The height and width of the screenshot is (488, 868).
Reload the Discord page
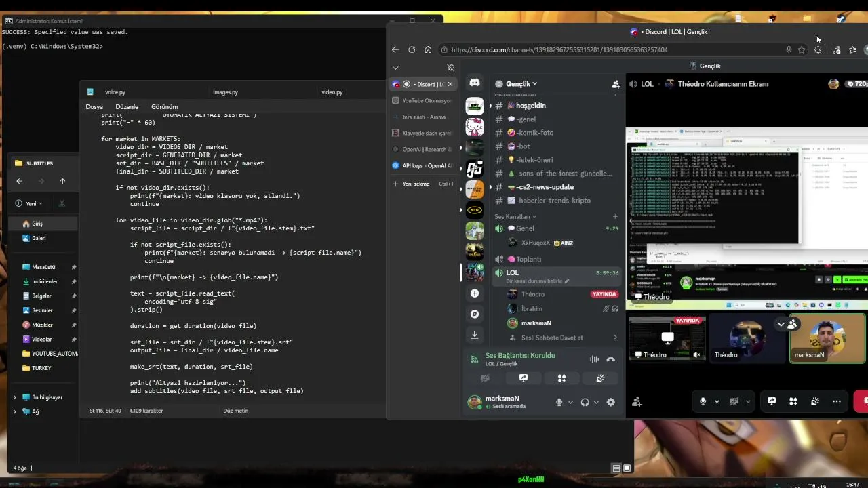[412, 49]
